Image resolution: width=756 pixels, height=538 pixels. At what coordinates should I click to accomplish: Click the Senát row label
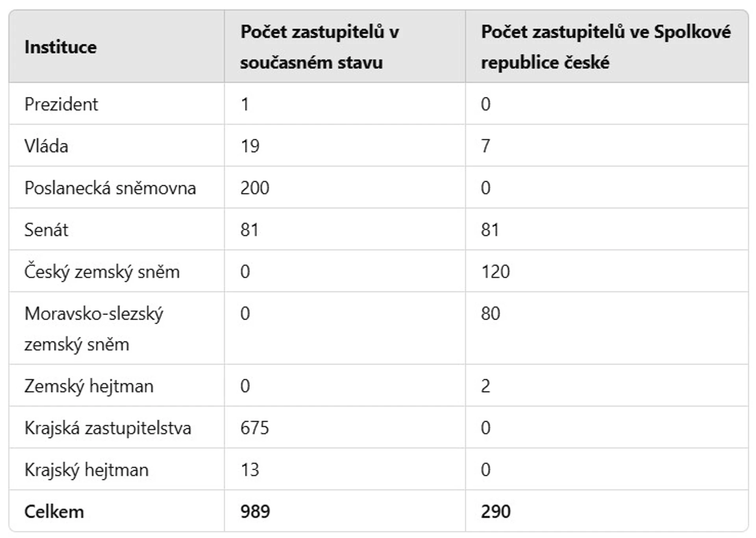click(x=46, y=229)
